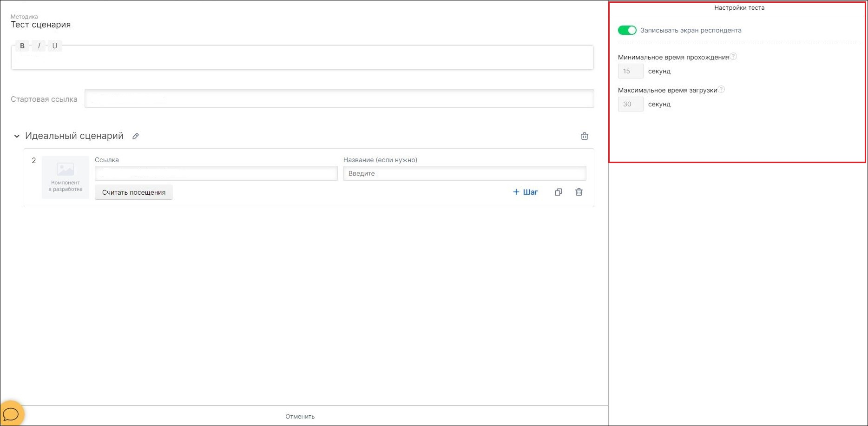Add a new step with + Шаг
The image size is (868, 426).
coord(525,192)
